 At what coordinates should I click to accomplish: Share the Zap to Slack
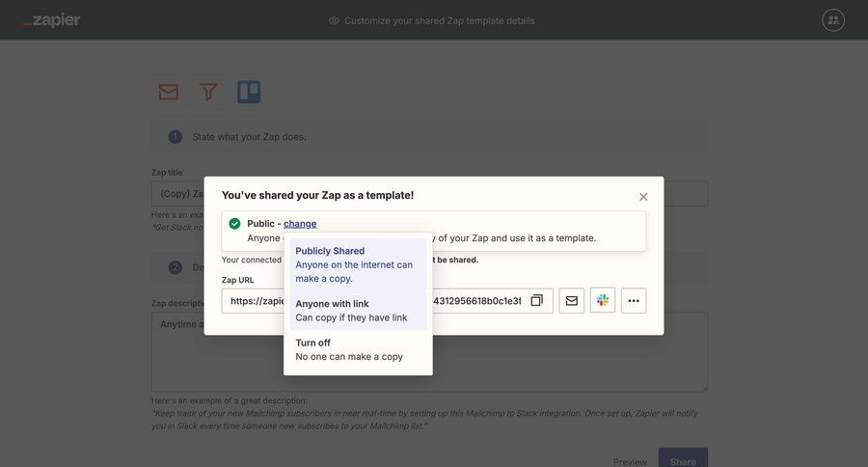pyautogui.click(x=602, y=300)
